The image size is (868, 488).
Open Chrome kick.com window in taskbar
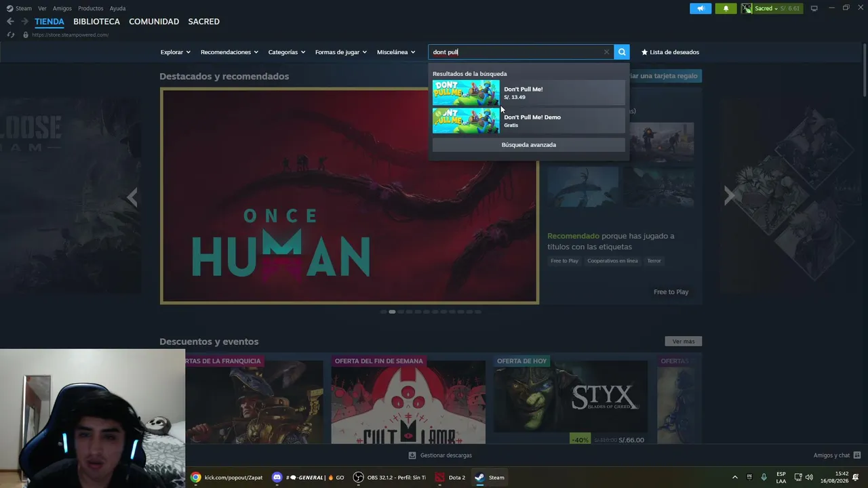coord(226,477)
